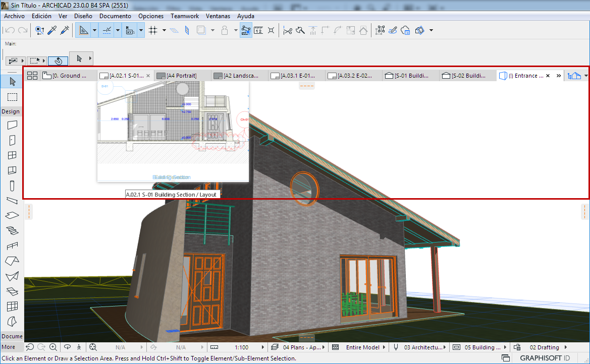
Task: Click the Measure tool ruler icon
Action: 258,30
